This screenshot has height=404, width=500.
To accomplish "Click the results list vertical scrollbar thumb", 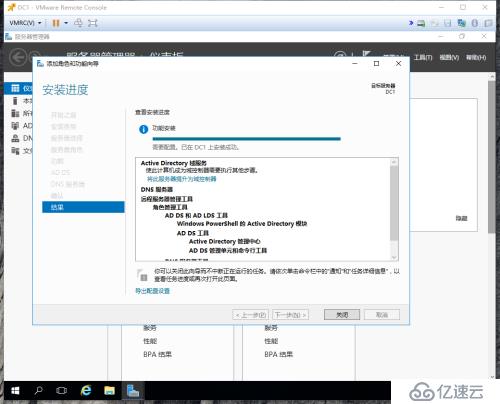I will tap(394, 203).
